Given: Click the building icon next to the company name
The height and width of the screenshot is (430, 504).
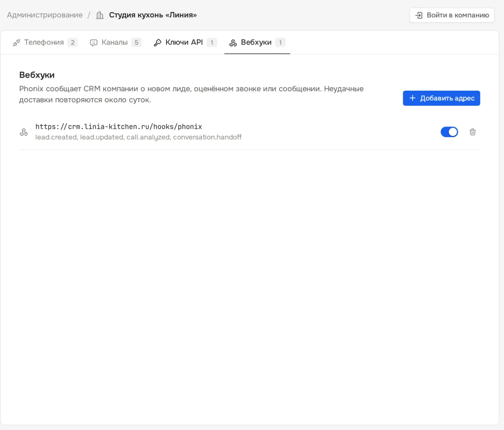Looking at the screenshot, I should click(100, 15).
